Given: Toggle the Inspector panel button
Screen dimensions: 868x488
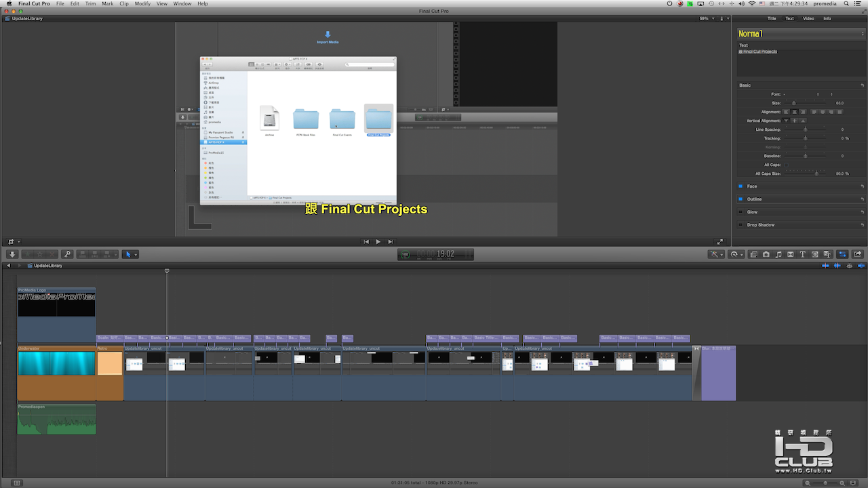Looking at the screenshot, I should coord(843,254).
